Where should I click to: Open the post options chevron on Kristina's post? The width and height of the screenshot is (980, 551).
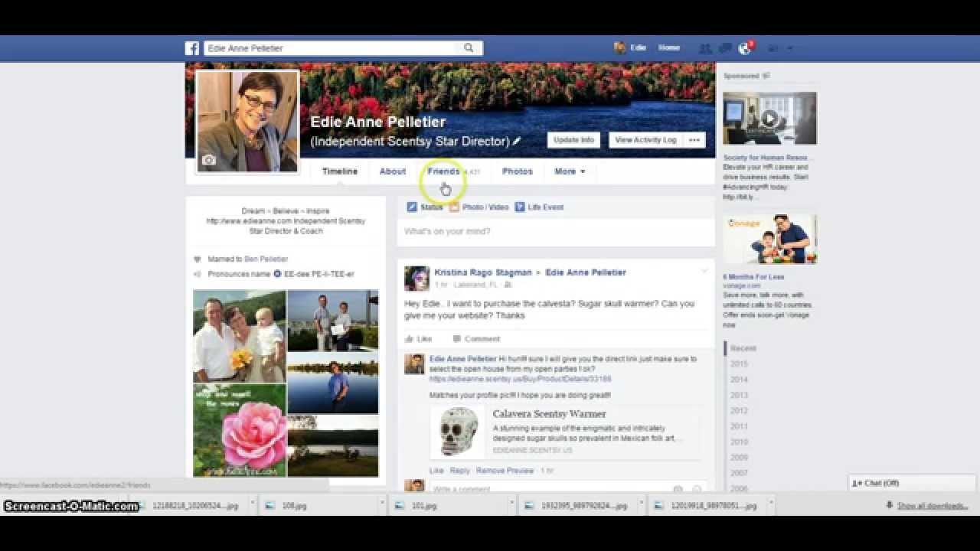[704, 271]
